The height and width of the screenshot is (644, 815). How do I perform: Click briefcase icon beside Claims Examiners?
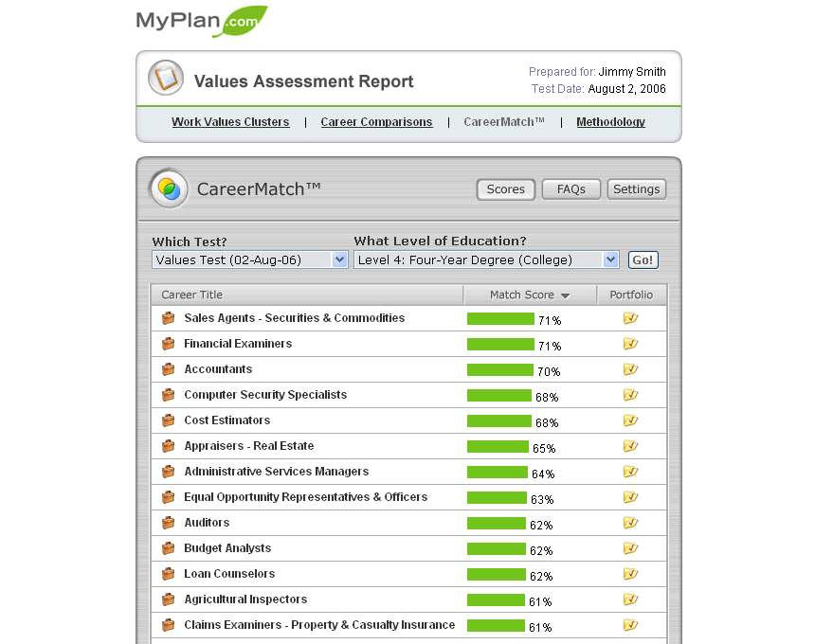(168, 625)
